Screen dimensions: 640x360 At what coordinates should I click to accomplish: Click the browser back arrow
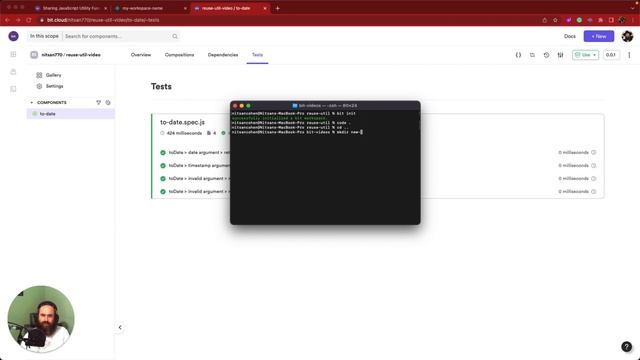pos(7,20)
